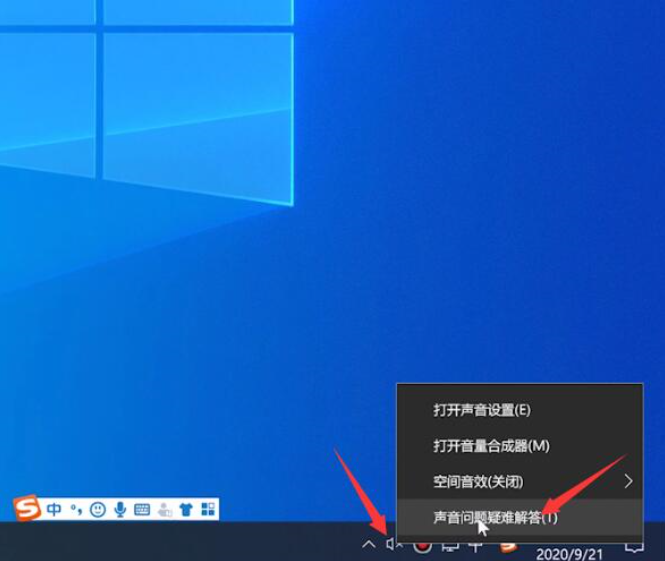The width and height of the screenshot is (665, 561).
Task: Click the Sogou account login icon
Action: coord(164,509)
